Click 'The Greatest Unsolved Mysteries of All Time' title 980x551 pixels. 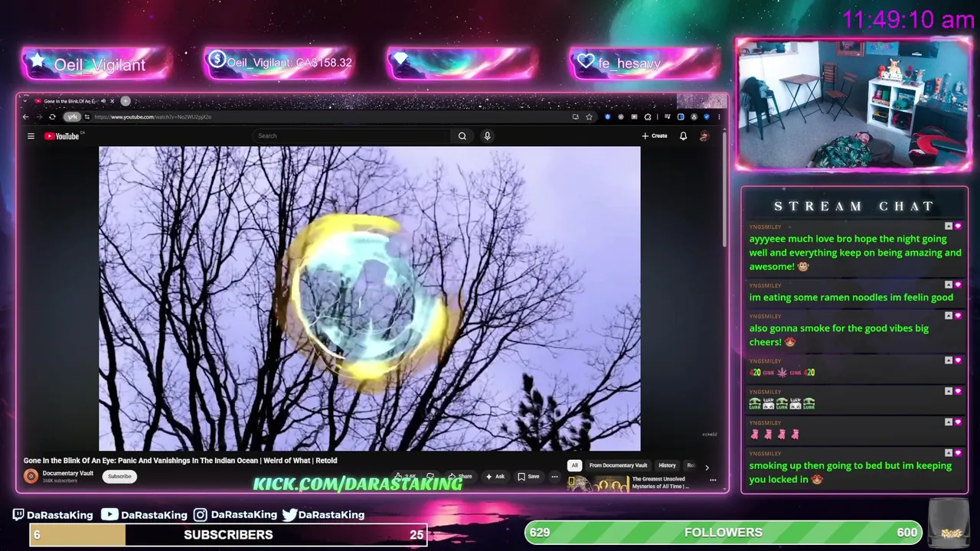660,483
